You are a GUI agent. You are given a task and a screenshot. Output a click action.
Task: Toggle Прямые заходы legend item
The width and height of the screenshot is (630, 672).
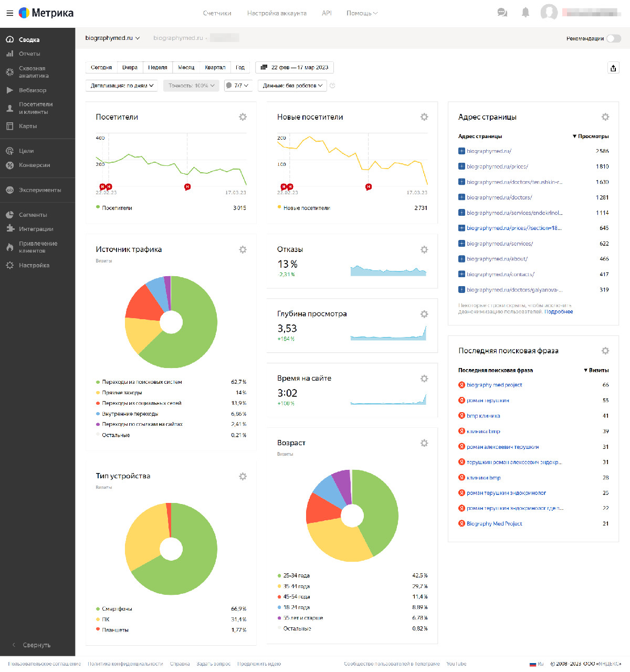click(x=119, y=393)
